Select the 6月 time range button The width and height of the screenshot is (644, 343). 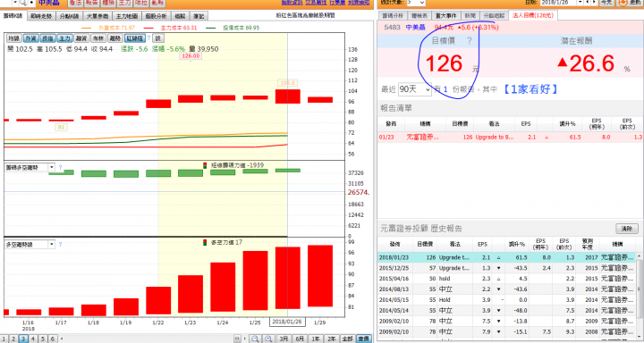(300, 339)
